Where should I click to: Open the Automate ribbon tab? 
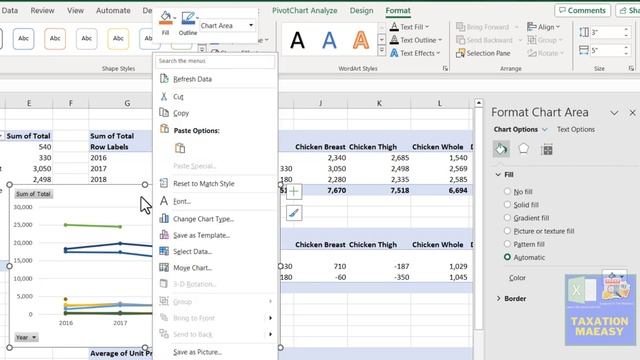pyautogui.click(x=113, y=11)
